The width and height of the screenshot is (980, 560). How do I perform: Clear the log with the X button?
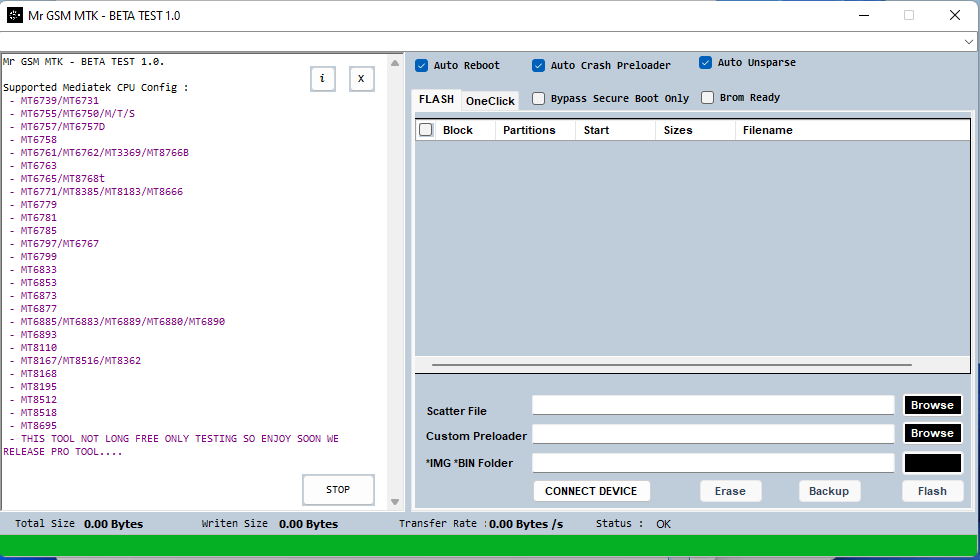click(x=361, y=79)
